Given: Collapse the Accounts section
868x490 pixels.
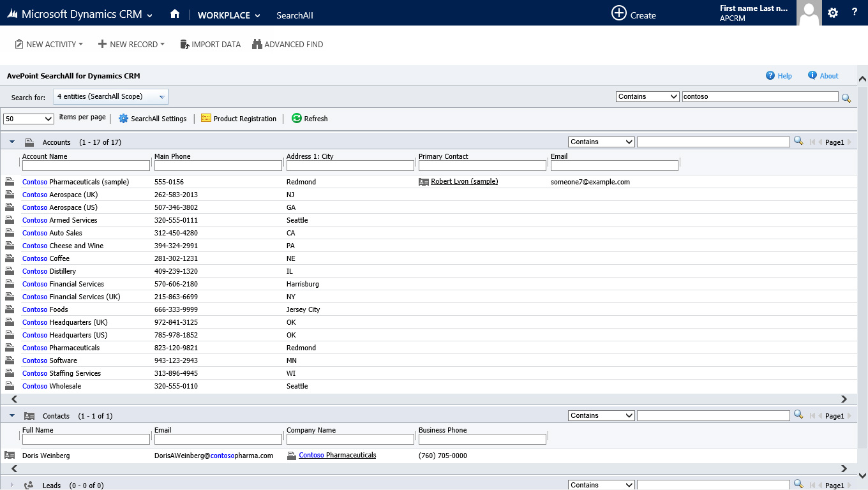Looking at the screenshot, I should 12,142.
